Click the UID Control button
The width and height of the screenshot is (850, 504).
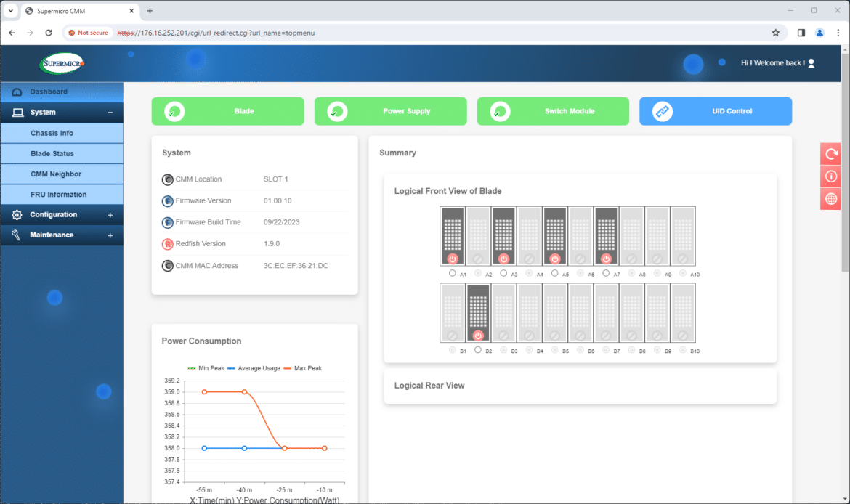(716, 111)
